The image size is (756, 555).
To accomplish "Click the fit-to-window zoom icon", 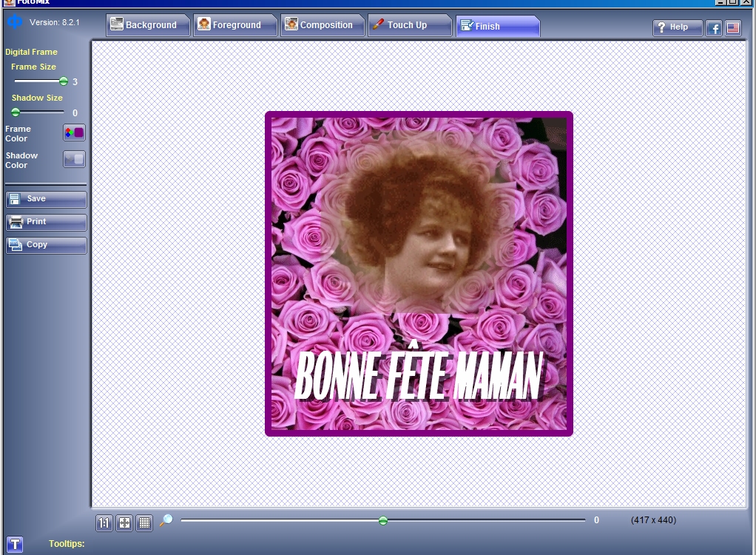I will click(124, 522).
